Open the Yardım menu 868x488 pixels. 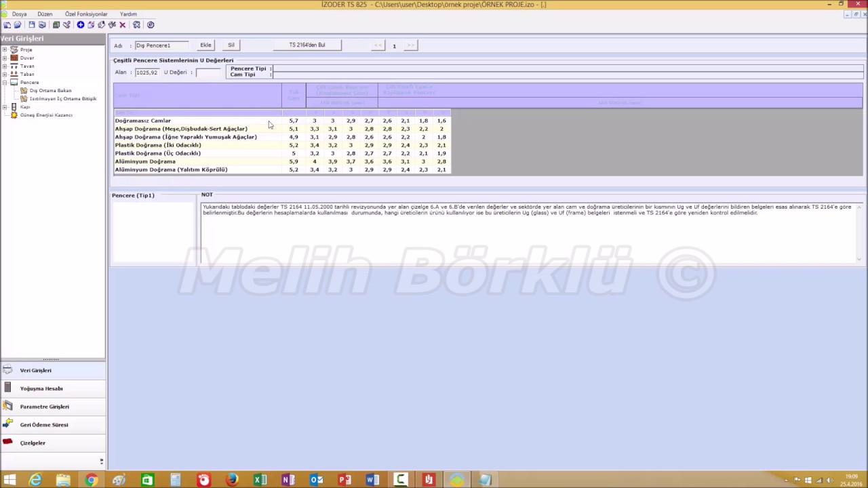128,14
